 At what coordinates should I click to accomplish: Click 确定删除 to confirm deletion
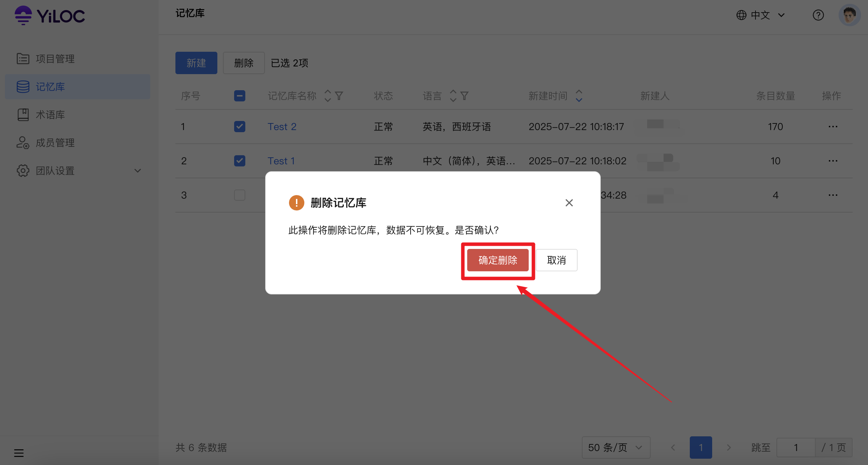498,260
